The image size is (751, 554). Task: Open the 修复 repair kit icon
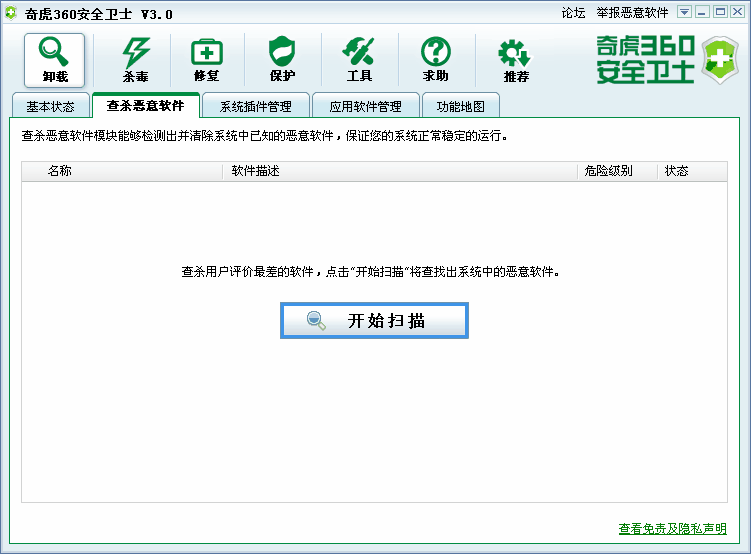[207, 60]
